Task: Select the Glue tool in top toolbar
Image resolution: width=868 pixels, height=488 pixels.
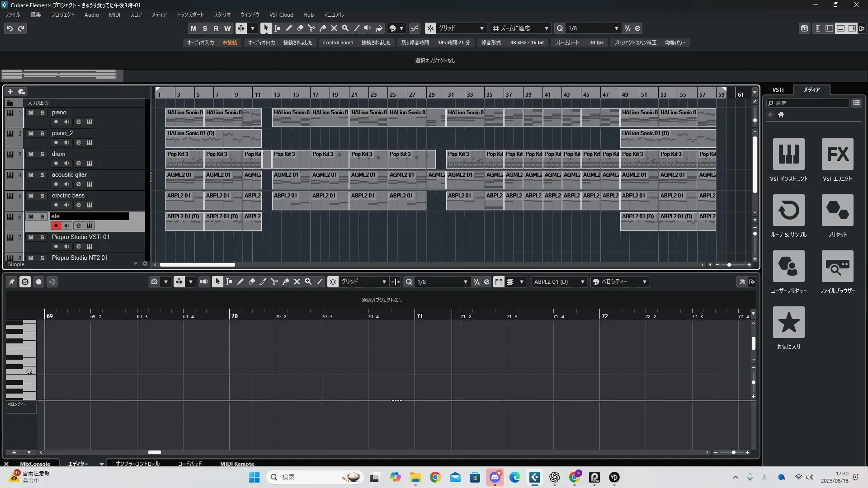Action: (x=323, y=28)
